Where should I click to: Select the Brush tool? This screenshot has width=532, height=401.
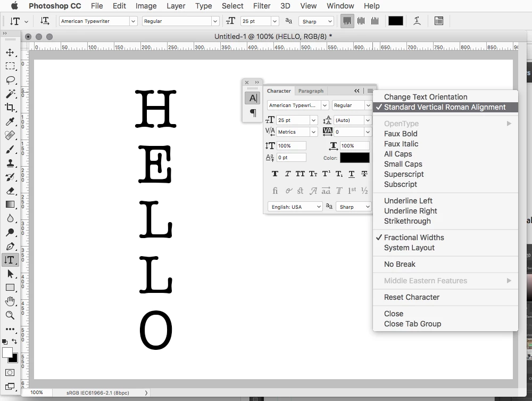click(x=10, y=149)
